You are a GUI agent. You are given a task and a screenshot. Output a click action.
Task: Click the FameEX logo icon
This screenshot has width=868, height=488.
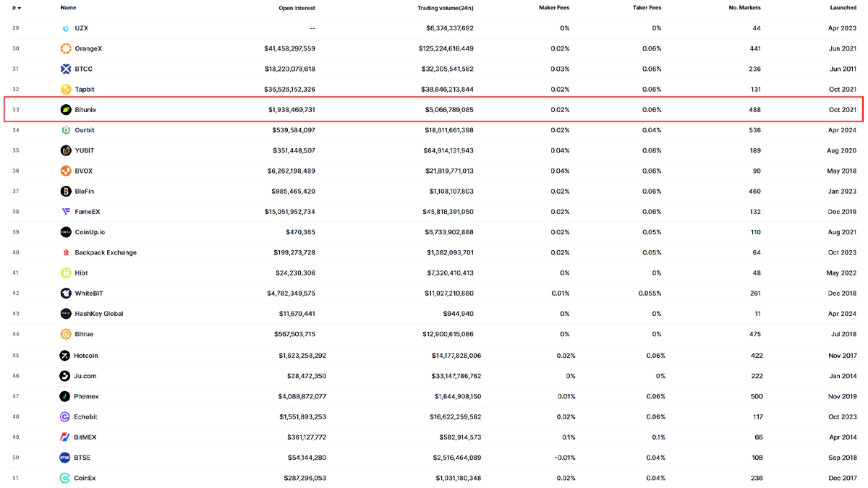(x=66, y=212)
